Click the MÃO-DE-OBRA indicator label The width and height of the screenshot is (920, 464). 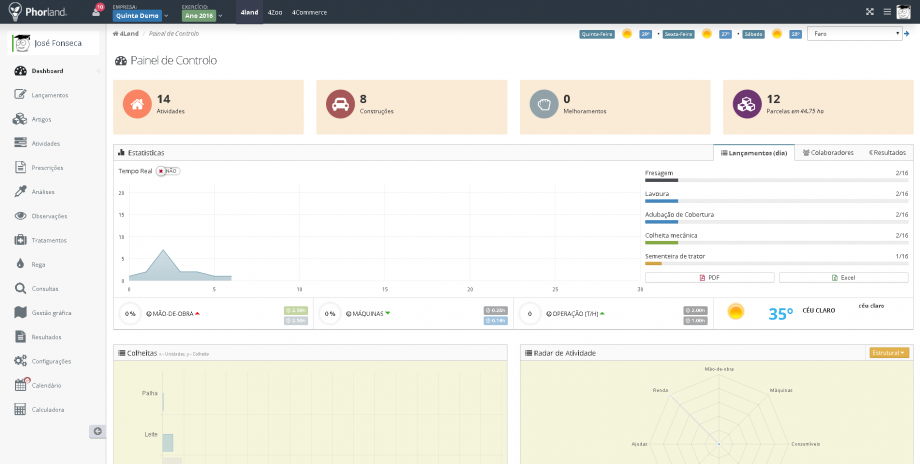173,314
